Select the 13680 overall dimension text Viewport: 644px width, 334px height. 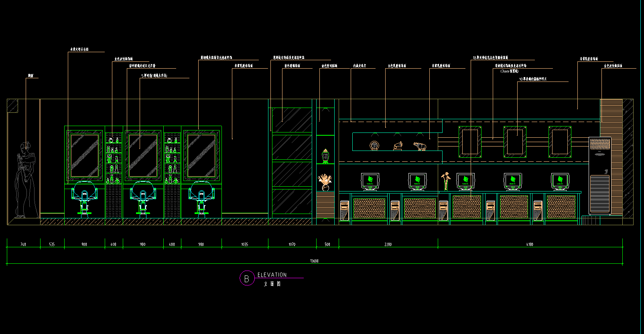[314, 261]
